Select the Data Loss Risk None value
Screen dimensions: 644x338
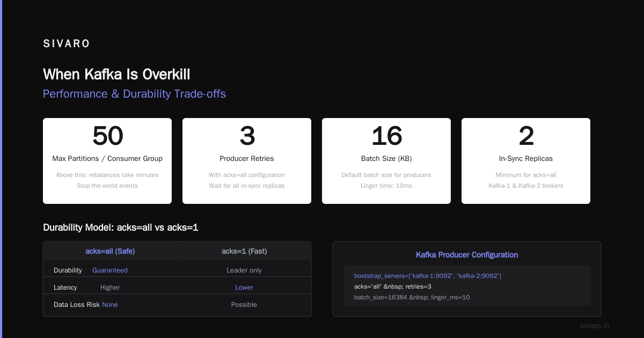(110, 305)
